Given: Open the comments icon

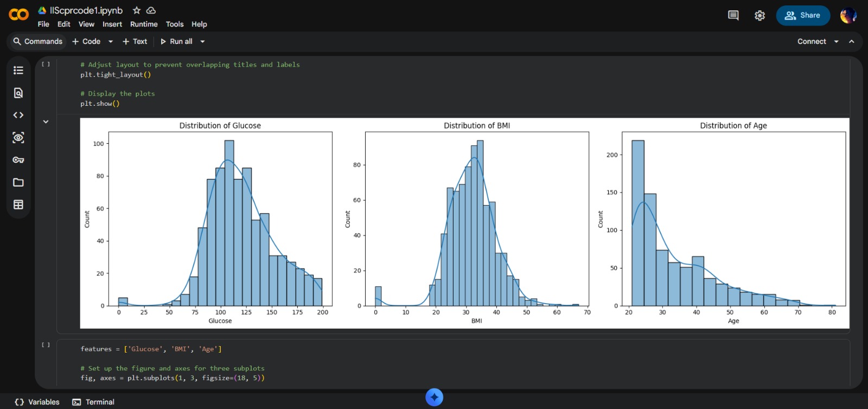Looking at the screenshot, I should [x=733, y=16].
